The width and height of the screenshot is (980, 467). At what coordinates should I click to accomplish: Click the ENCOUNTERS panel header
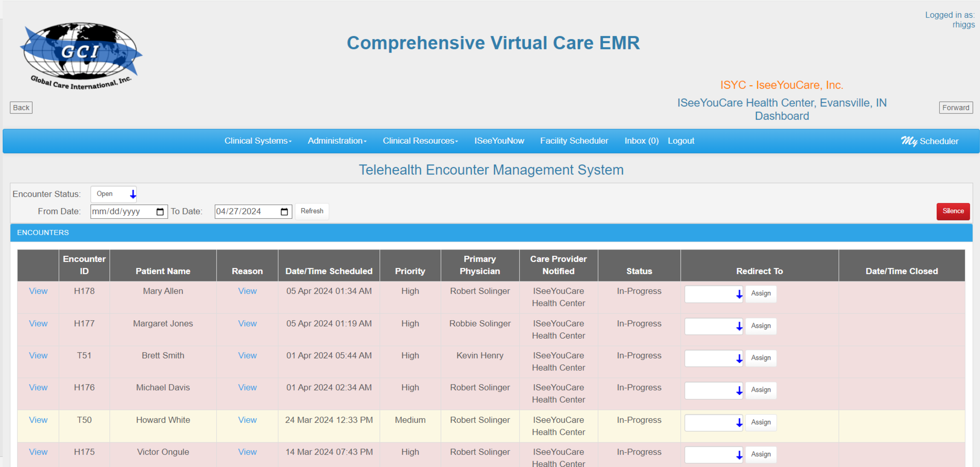[491, 233]
